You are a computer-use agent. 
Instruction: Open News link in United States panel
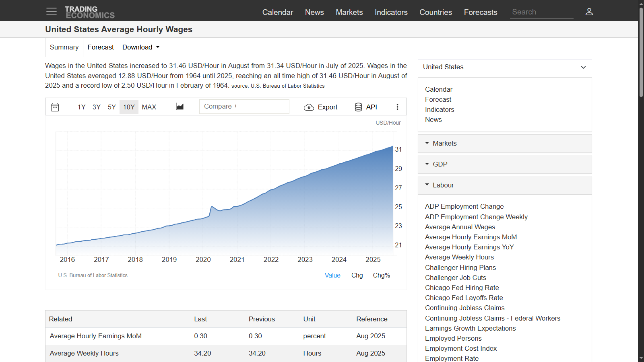point(433,119)
